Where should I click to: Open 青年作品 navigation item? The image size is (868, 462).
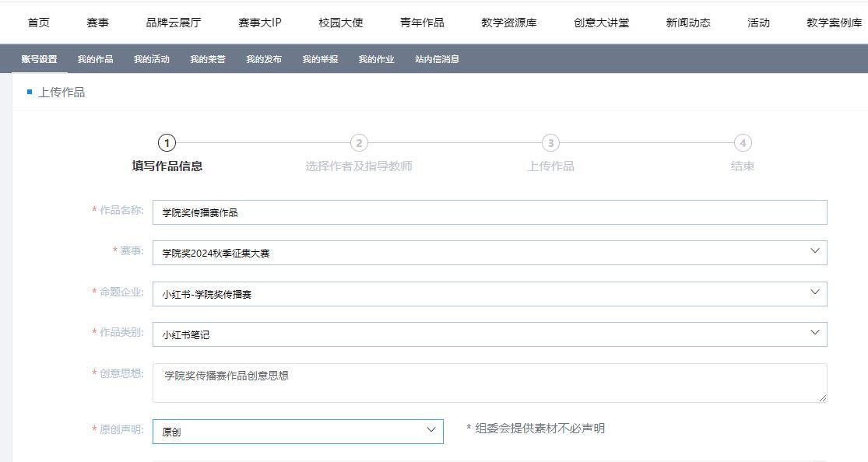pyautogui.click(x=423, y=23)
